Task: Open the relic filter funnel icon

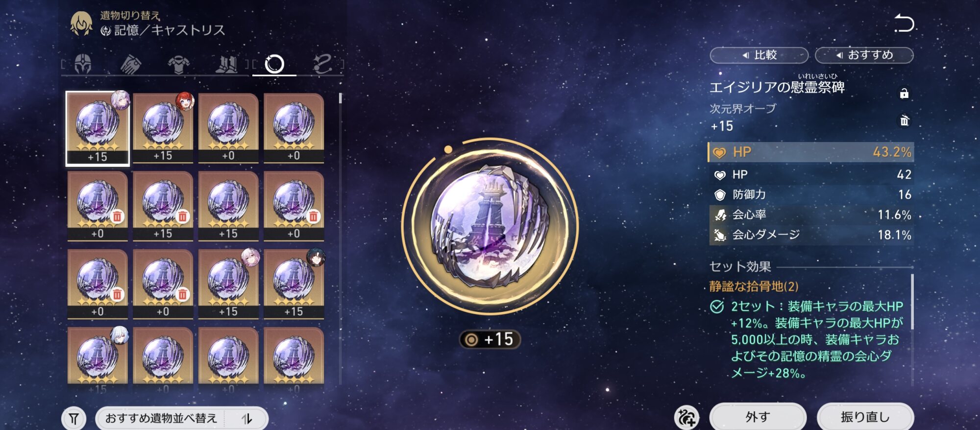Action: coord(73,419)
